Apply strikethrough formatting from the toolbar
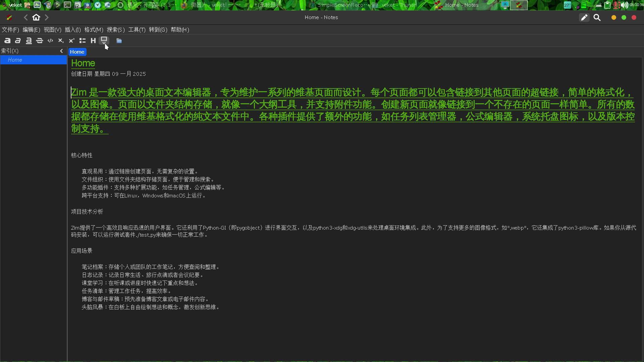 tap(40, 41)
